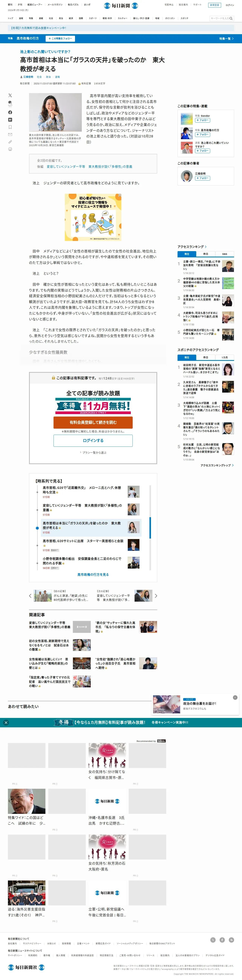
Task: Click the Hatena Bookmark B! icon
Action: (x=10, y=120)
